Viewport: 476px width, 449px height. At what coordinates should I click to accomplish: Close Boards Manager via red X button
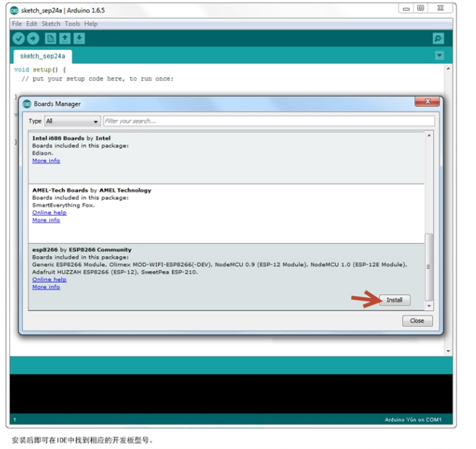[428, 102]
